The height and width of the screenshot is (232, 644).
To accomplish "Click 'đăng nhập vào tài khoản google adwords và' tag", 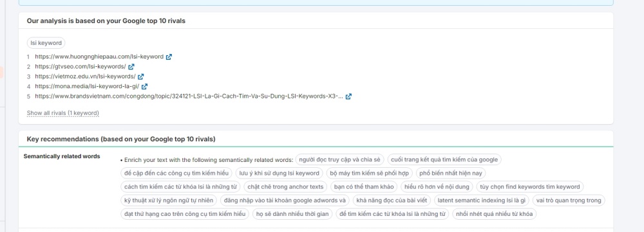I will click(x=285, y=201).
